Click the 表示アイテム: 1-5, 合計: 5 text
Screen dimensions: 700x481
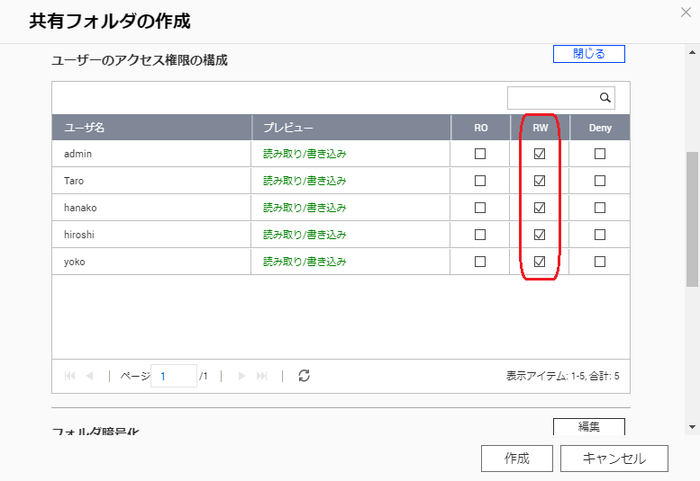point(562,376)
